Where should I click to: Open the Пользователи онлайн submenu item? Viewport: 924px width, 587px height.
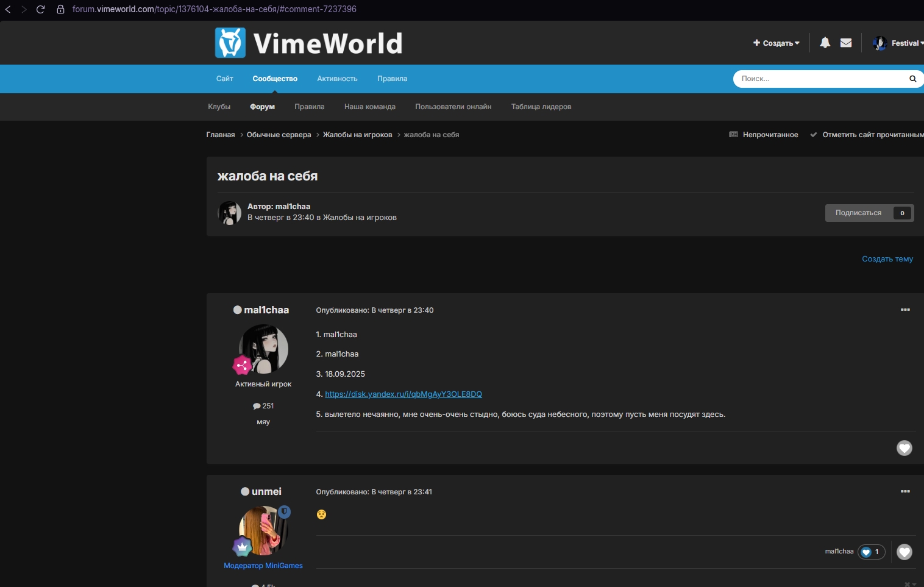click(x=453, y=107)
